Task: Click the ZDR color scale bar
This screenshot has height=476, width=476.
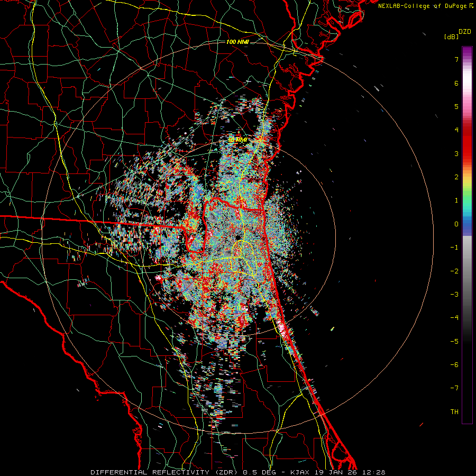Action: click(x=467, y=235)
